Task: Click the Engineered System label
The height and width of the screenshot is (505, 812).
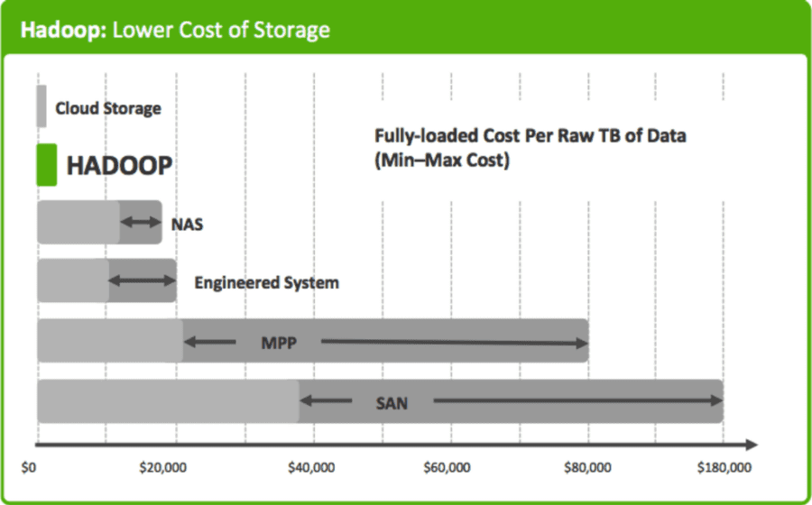Action: pyautogui.click(x=267, y=283)
